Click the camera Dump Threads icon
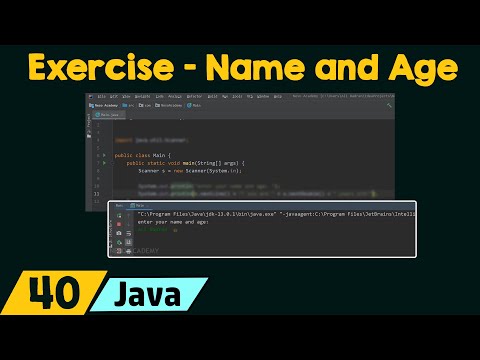The width and height of the screenshot is (480, 360). pos(119,233)
